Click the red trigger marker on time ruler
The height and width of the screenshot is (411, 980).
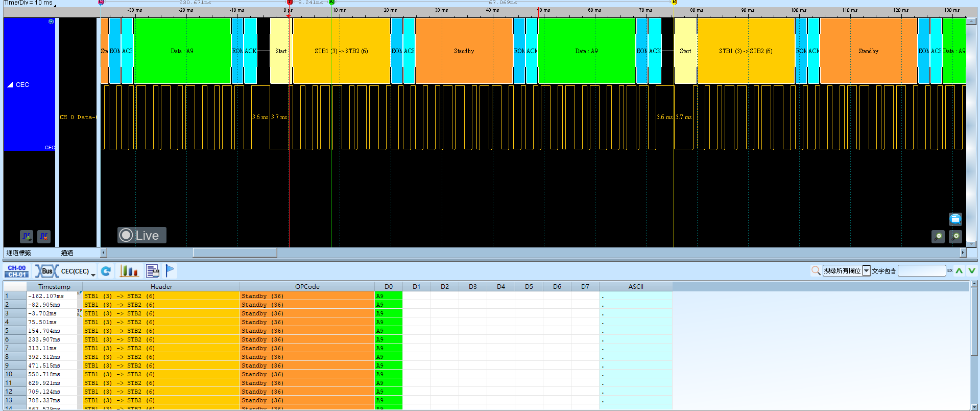click(x=290, y=3)
